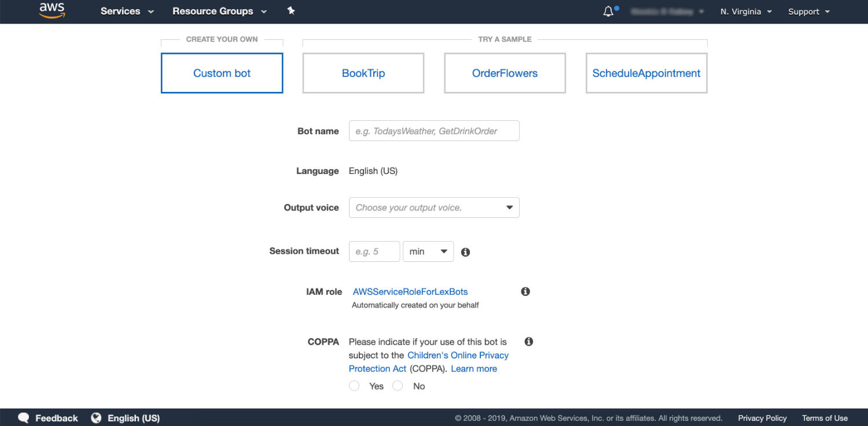
Task: Click inside the Bot name field
Action: tap(433, 131)
